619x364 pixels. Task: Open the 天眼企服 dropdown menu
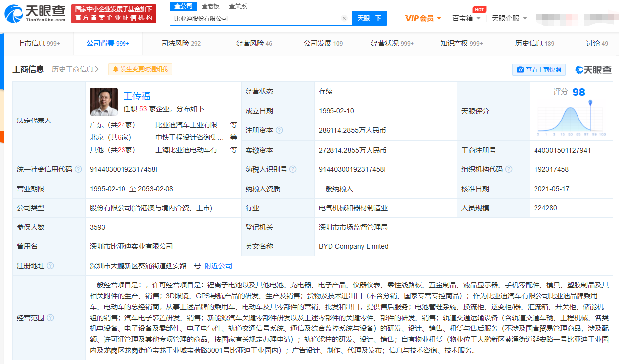coord(509,18)
